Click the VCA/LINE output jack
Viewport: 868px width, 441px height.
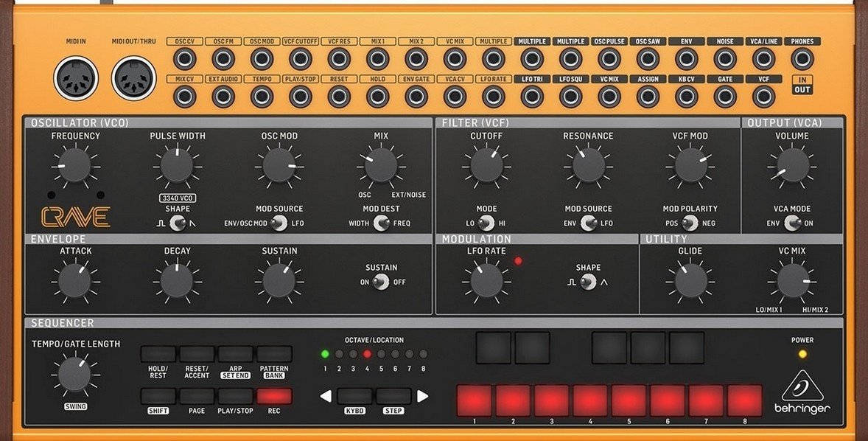[763, 59]
